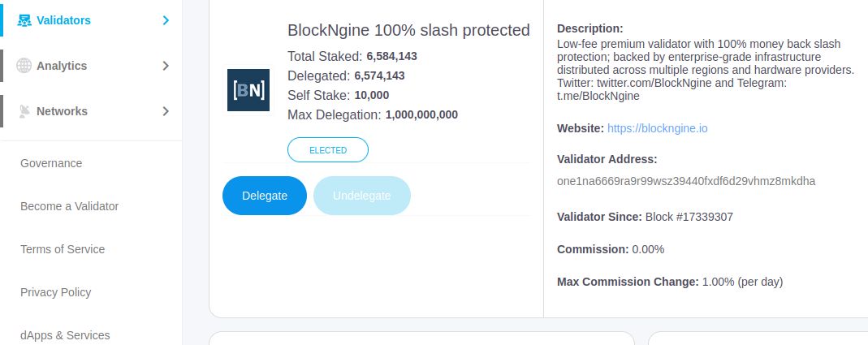Open the Governance page
Viewport: 868px width, 345px height.
[x=51, y=163]
